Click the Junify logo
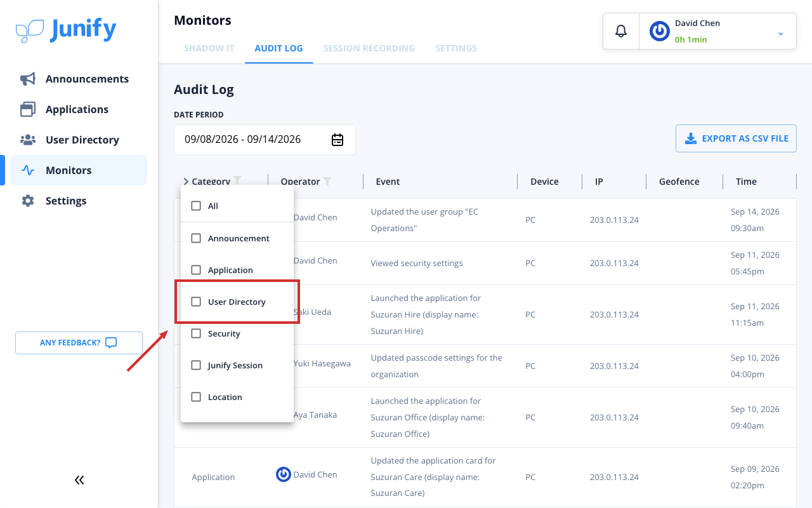Image resolution: width=812 pixels, height=508 pixels. (66, 30)
